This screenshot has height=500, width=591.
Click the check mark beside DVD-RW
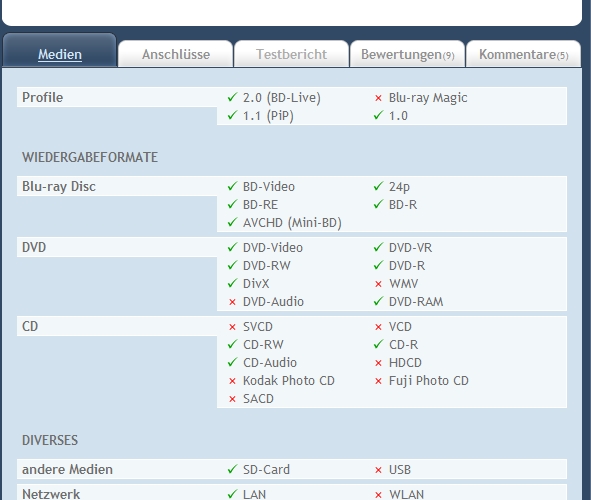233,265
